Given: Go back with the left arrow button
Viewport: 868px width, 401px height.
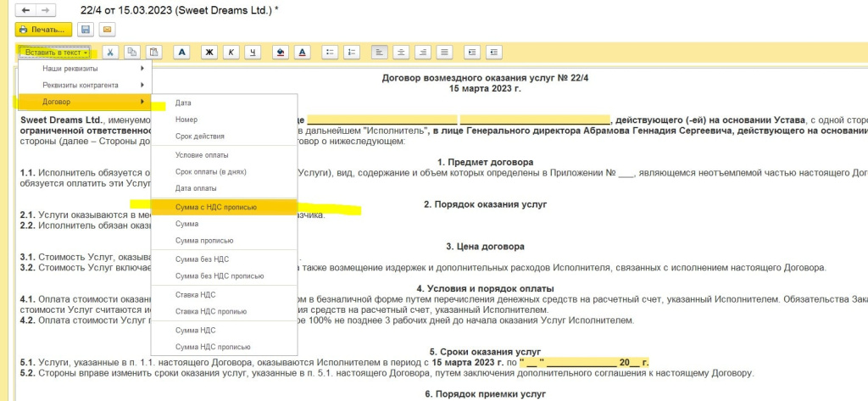Looking at the screenshot, I should click(x=25, y=10).
